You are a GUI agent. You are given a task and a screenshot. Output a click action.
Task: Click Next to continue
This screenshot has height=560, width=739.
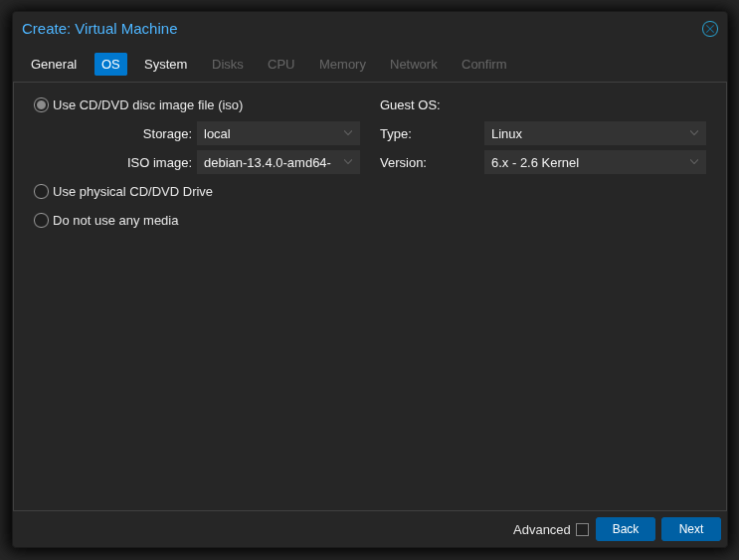point(690,529)
